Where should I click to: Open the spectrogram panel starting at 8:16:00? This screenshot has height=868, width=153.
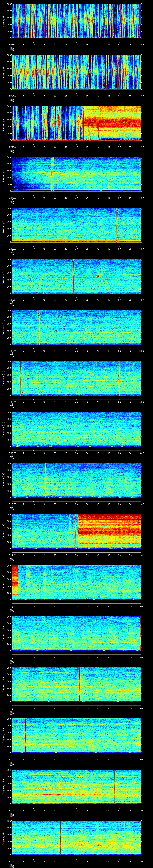click(x=77, y=787)
